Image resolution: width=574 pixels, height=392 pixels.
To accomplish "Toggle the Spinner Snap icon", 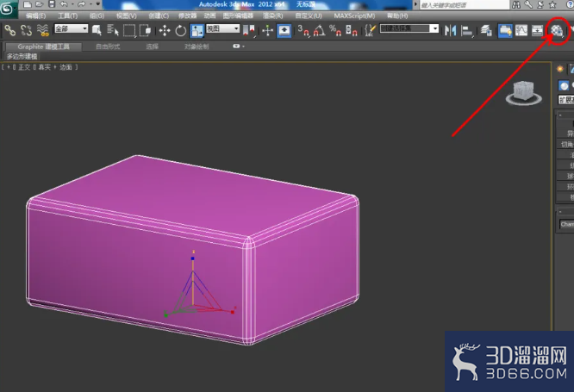I will pyautogui.click(x=352, y=30).
